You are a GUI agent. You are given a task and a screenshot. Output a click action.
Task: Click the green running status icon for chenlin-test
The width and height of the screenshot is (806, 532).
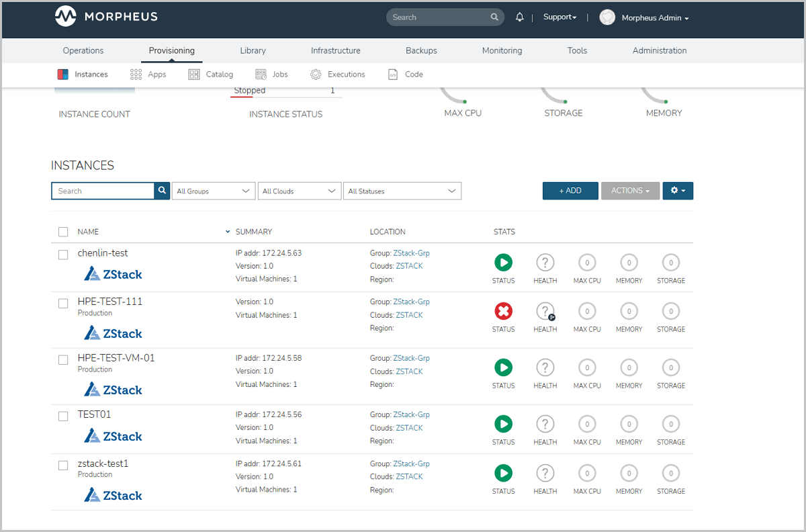pyautogui.click(x=503, y=262)
